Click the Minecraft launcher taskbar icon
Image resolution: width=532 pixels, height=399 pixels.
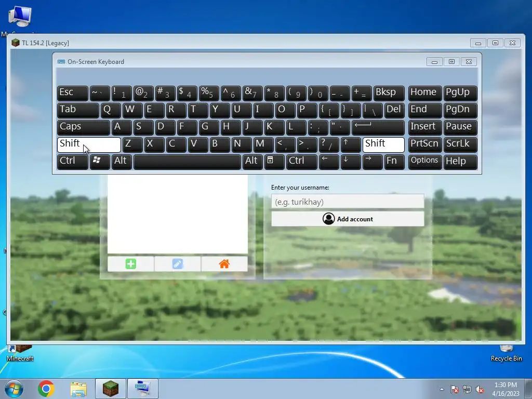[x=111, y=389]
